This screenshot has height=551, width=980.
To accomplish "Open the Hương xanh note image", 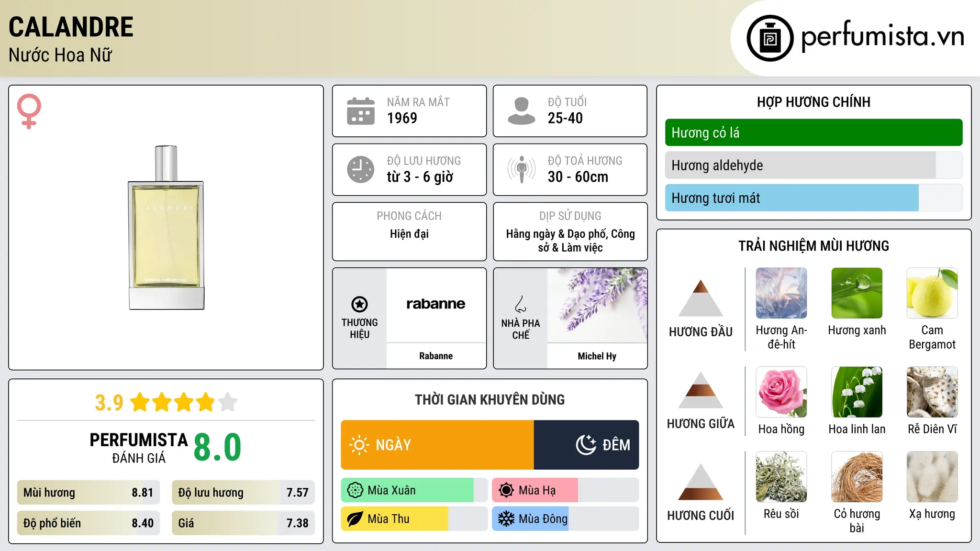I will point(857,293).
